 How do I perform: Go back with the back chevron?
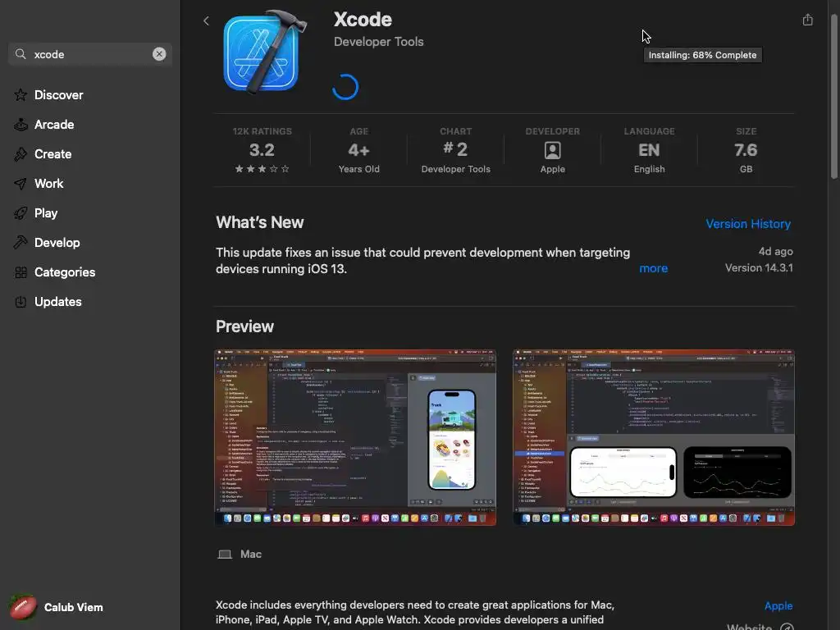(x=206, y=21)
